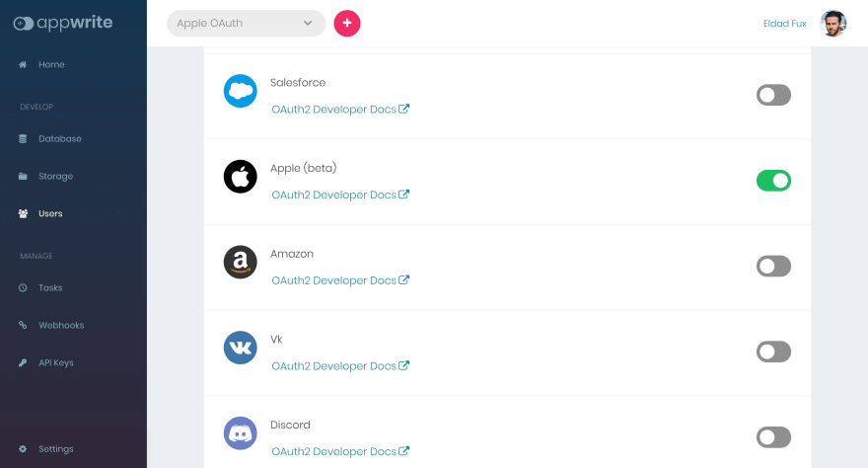868x468 pixels.
Task: Click the Settings gear icon
Action: 23,449
